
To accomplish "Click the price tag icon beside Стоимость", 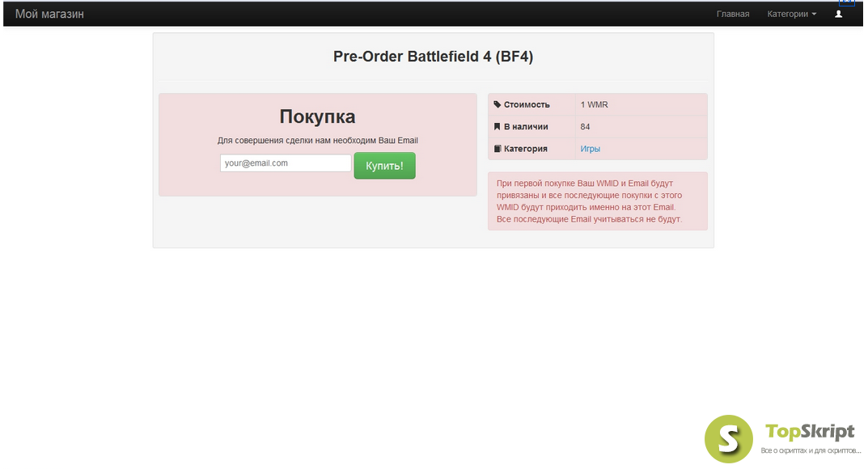I will pos(498,104).
